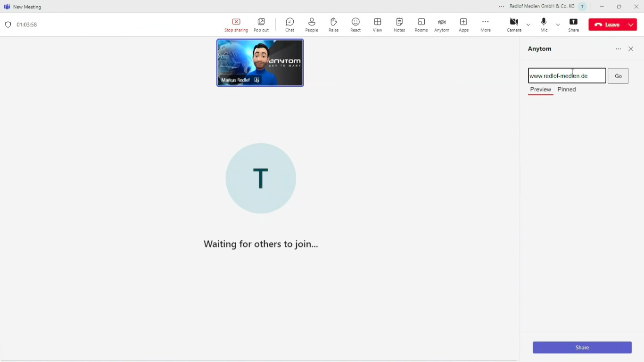Image resolution: width=644 pixels, height=362 pixels.
Task: Change the meeting View layout
Action: click(x=377, y=25)
